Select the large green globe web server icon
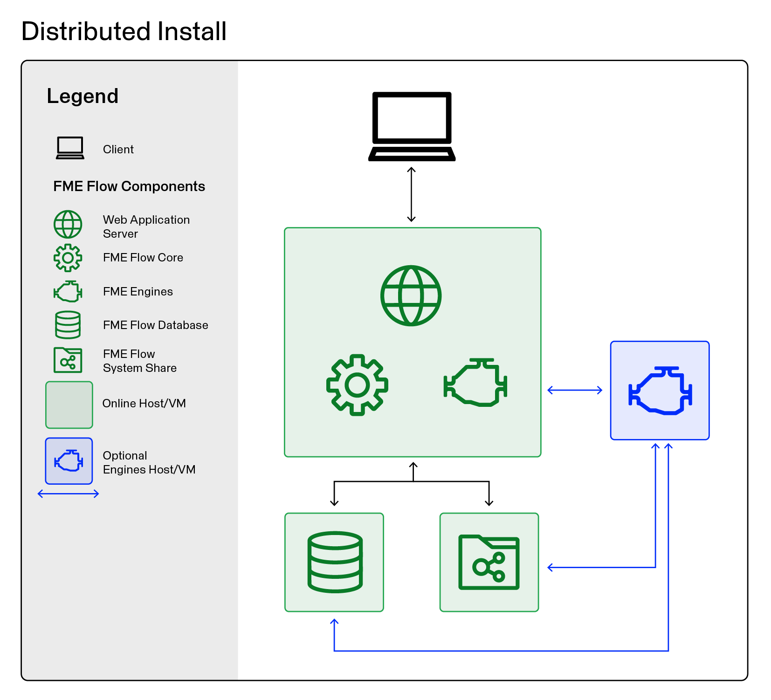Screen dimensions: 771x700 411,295
